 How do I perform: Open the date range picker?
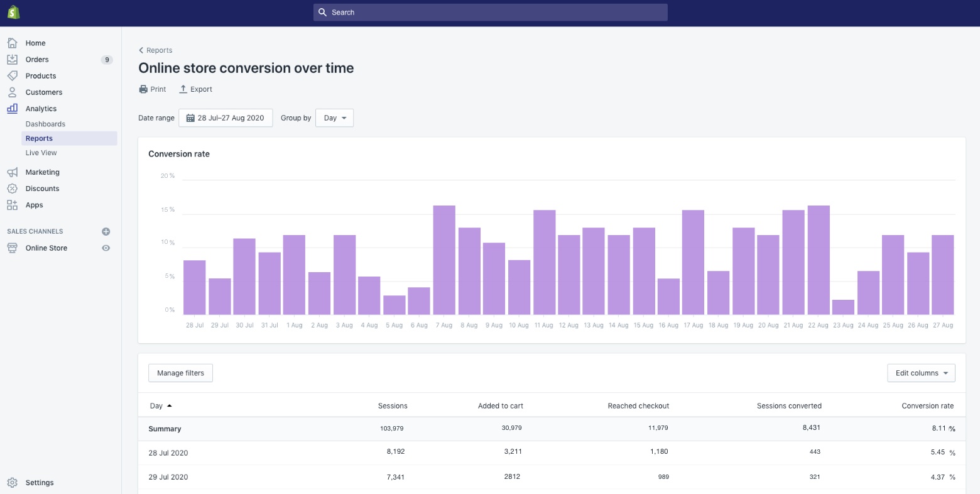226,118
